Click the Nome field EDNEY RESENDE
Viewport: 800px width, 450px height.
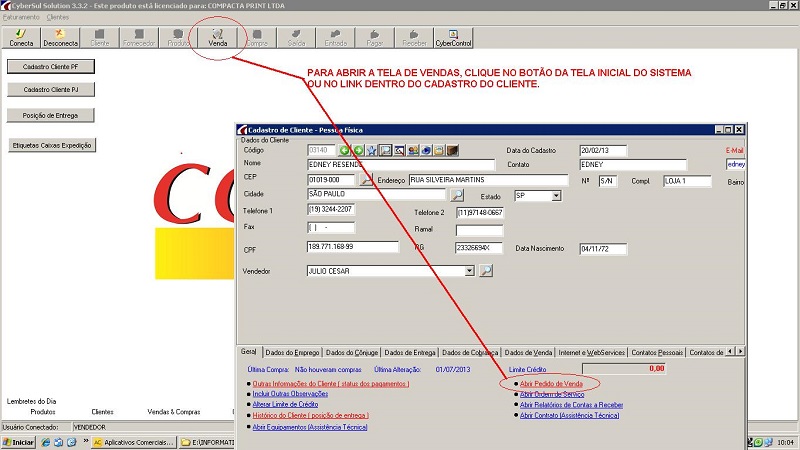[401, 164]
